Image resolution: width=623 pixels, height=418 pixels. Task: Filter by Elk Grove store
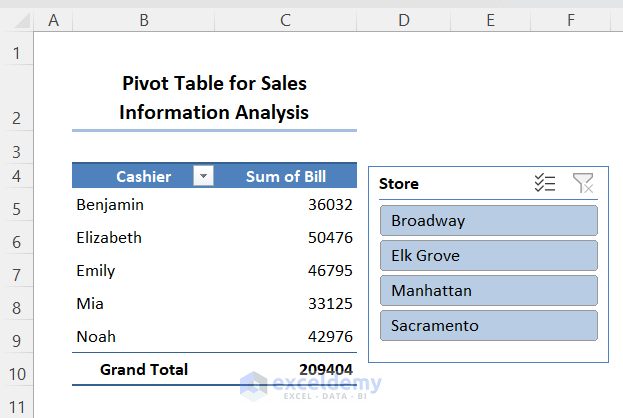pyautogui.click(x=488, y=255)
